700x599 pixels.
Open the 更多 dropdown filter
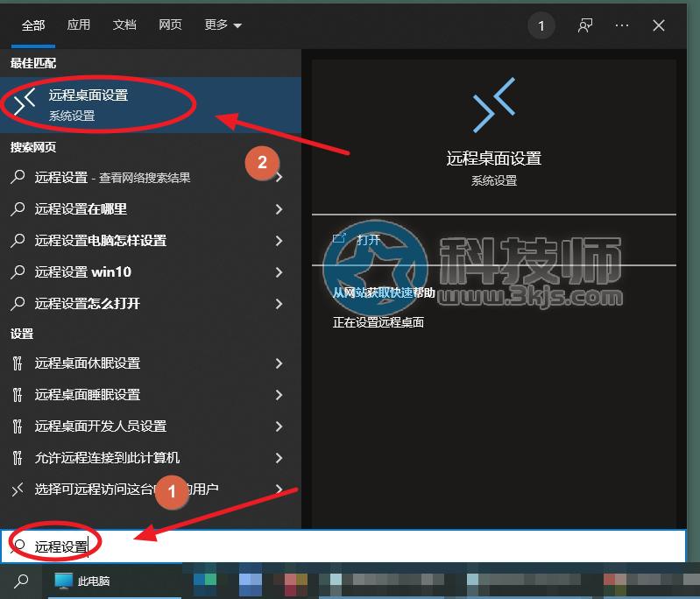pyautogui.click(x=223, y=25)
